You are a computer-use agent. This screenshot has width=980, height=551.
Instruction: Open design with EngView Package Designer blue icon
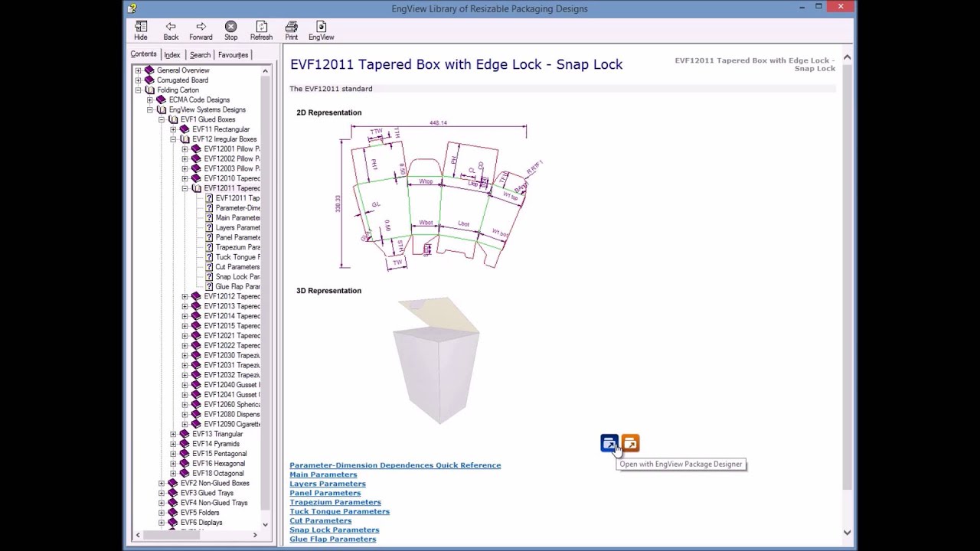click(x=609, y=443)
